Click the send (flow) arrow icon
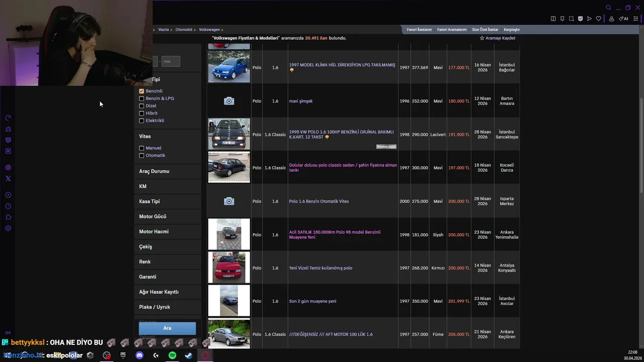The image size is (644, 362). pyautogui.click(x=589, y=19)
